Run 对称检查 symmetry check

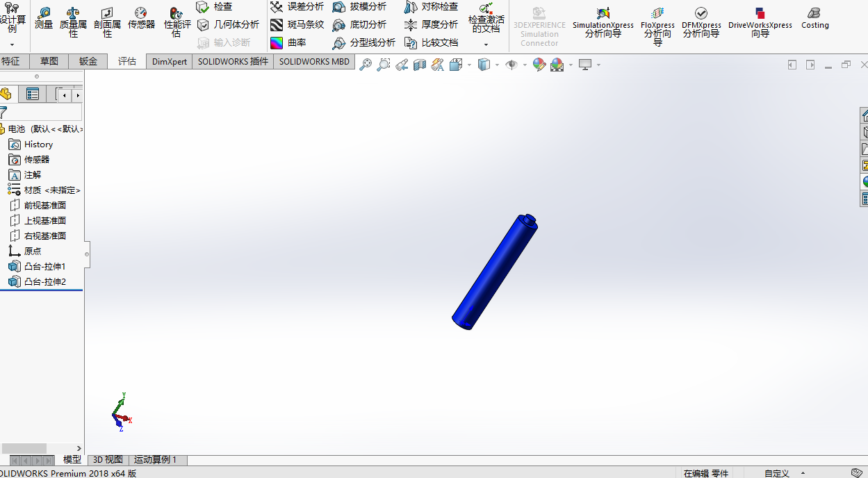[431, 7]
